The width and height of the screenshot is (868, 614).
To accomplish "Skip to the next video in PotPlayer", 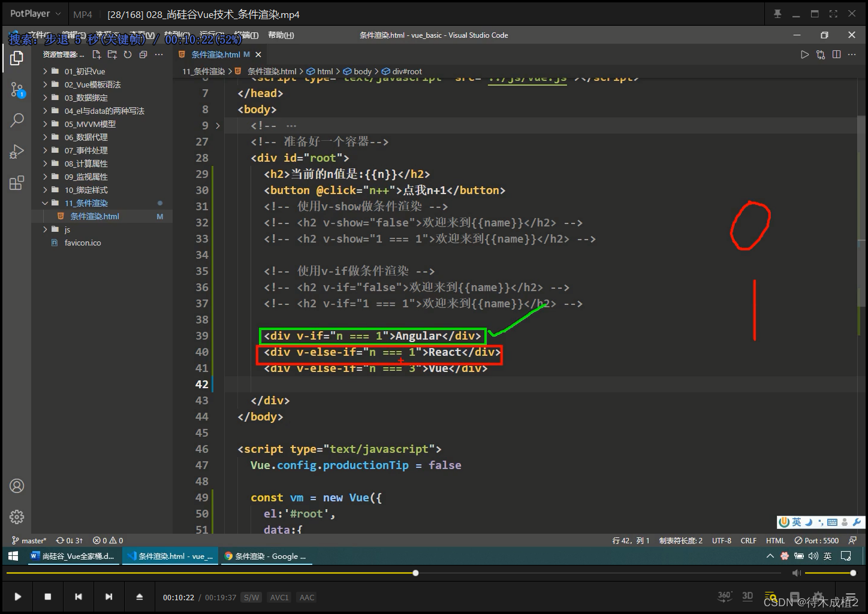I will coord(108,597).
